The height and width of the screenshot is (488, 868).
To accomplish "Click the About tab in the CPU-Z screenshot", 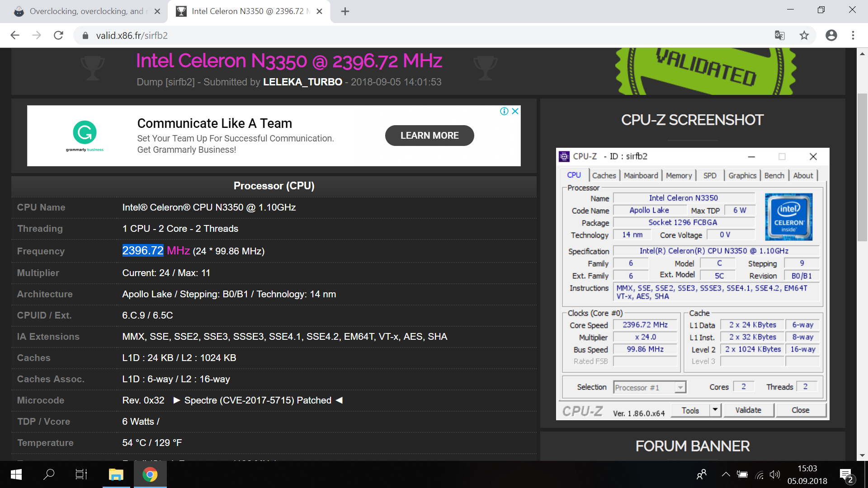I will click(803, 175).
